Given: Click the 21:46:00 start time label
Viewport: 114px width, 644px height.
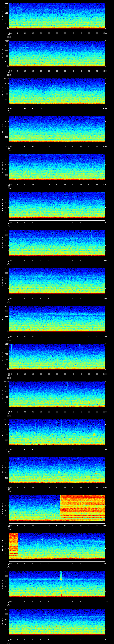Looking at the screenshot, I should [9, 109].
